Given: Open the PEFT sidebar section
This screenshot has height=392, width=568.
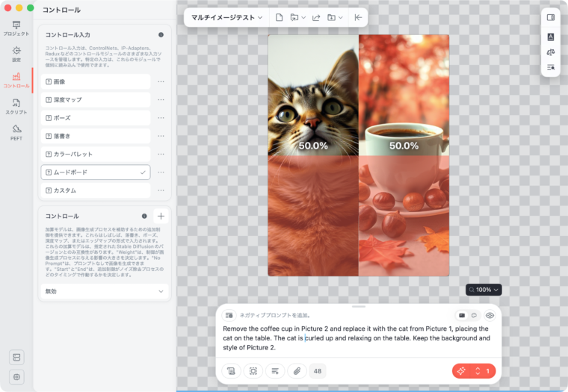Looking at the screenshot, I should (x=16, y=132).
